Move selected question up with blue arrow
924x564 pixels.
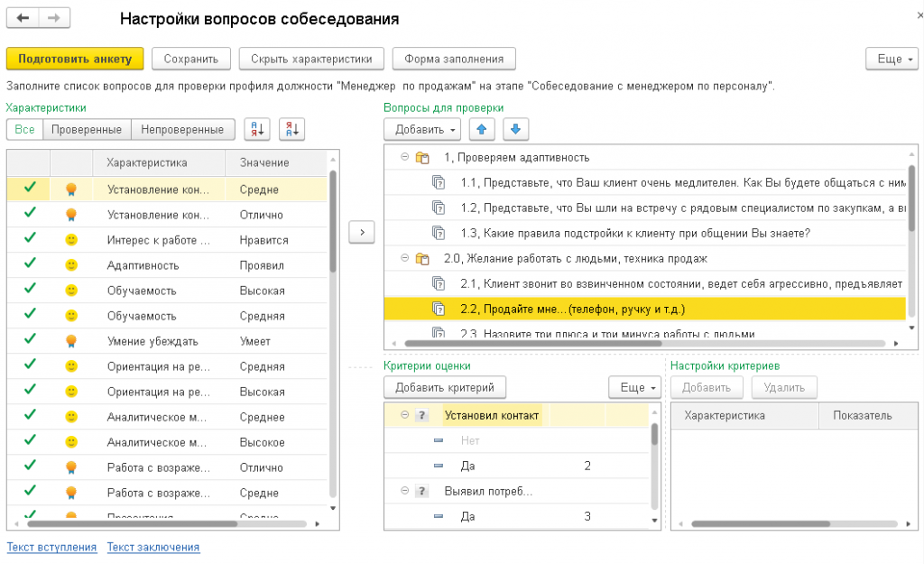point(482,129)
